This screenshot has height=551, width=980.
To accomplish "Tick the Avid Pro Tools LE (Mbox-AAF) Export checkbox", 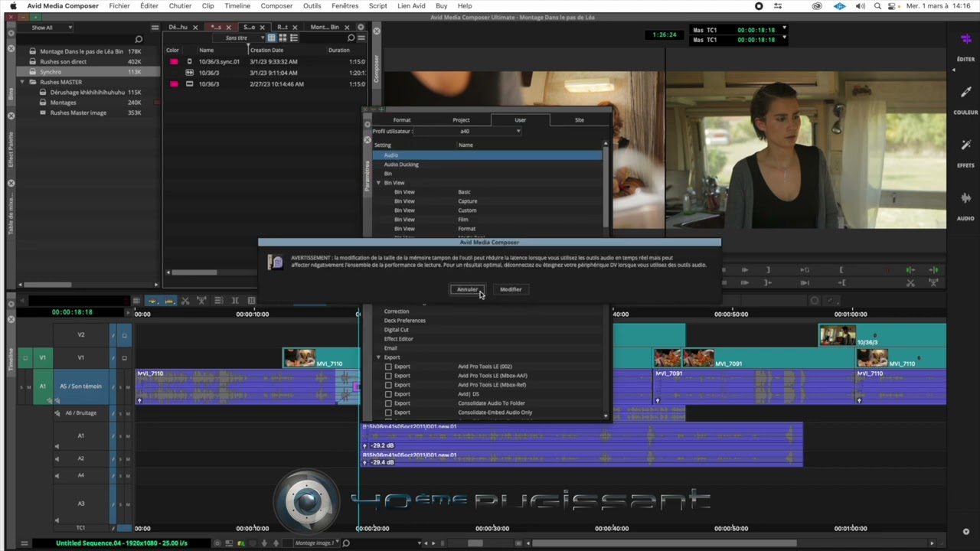I will pyautogui.click(x=388, y=376).
